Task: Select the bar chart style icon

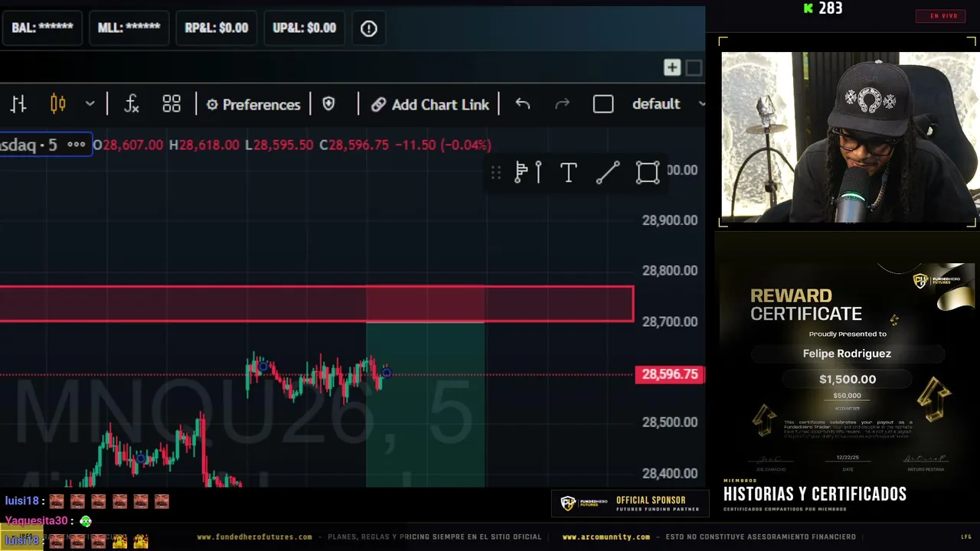Action: 18,104
